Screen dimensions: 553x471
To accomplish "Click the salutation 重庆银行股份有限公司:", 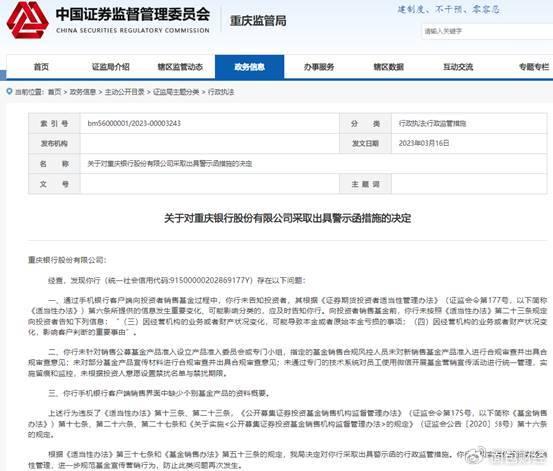I will pyautogui.click(x=67, y=260).
